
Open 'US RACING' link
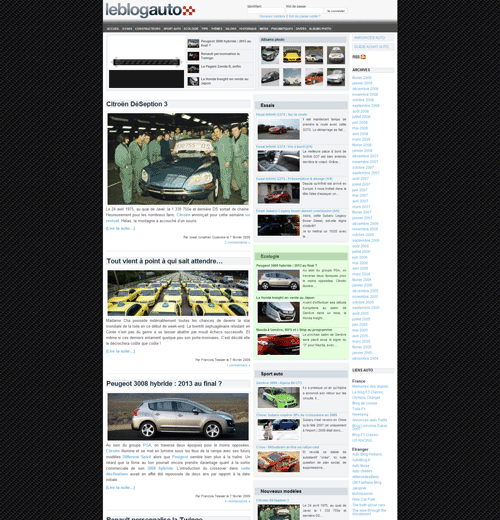point(362,440)
